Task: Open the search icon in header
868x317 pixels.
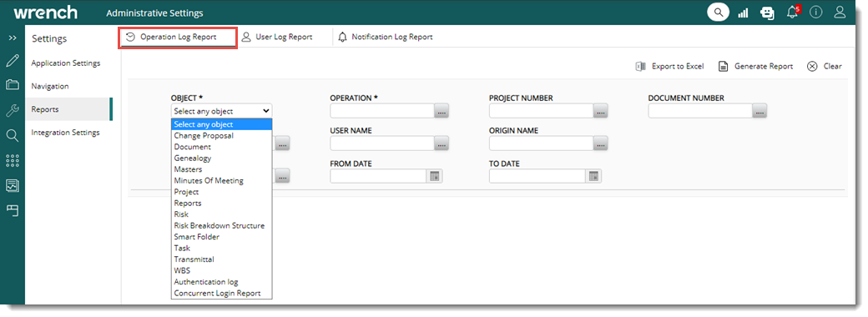Action: [718, 13]
